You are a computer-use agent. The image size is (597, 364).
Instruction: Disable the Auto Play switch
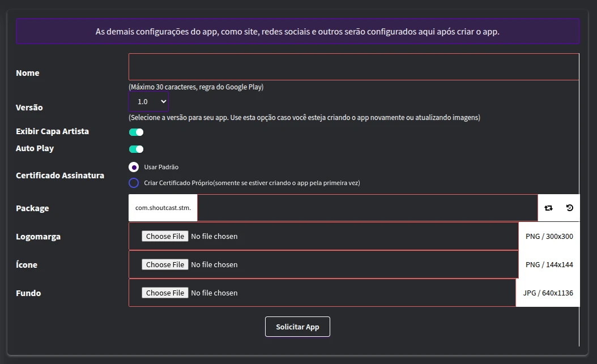[136, 149]
